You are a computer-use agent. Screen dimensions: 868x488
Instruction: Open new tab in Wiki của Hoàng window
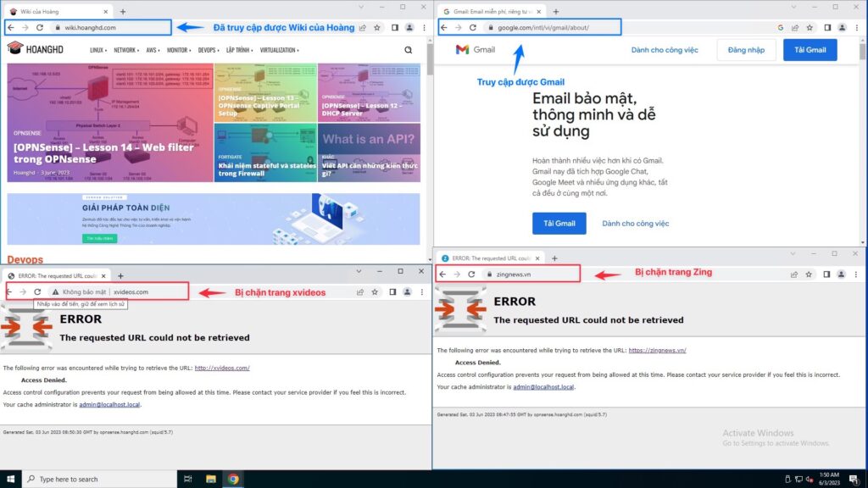(x=123, y=11)
